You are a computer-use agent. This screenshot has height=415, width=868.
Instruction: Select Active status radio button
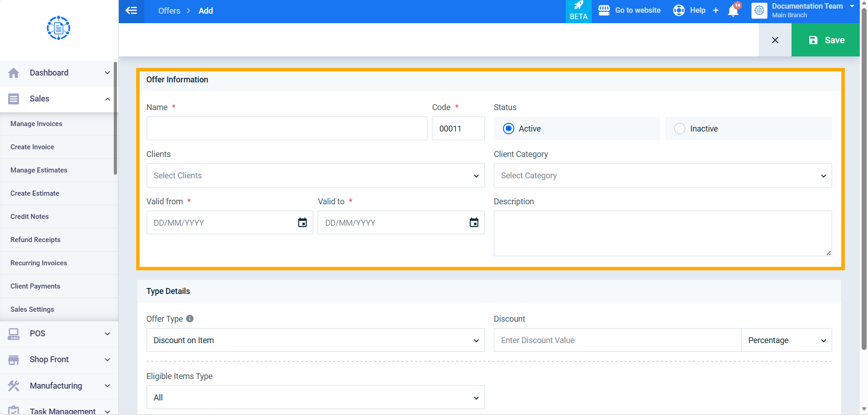[x=509, y=129]
